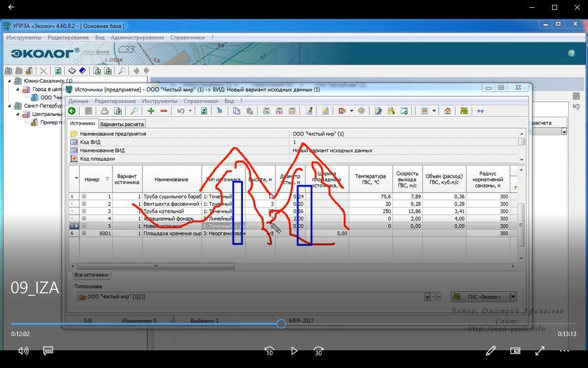Select the Площадка хранения сырья table row
The width and height of the screenshot is (588, 368).
(172, 233)
